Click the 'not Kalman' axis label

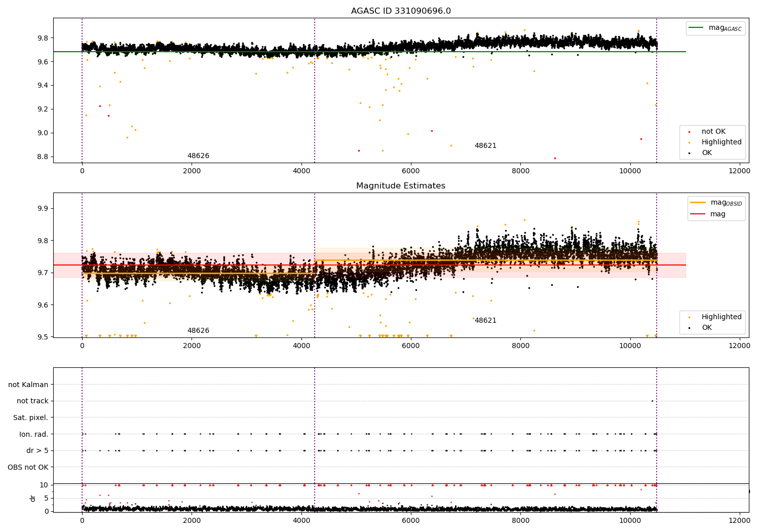28,385
